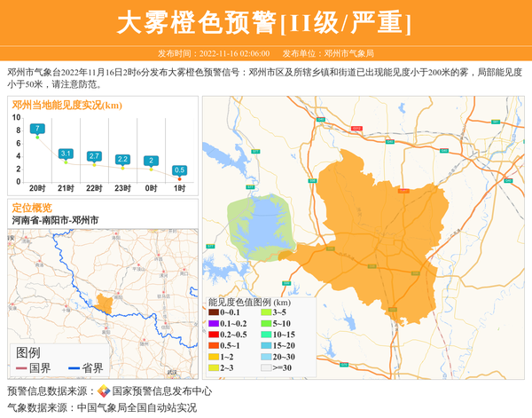Click the y-axis value 6 on the chart

pyautogui.click(x=19, y=143)
